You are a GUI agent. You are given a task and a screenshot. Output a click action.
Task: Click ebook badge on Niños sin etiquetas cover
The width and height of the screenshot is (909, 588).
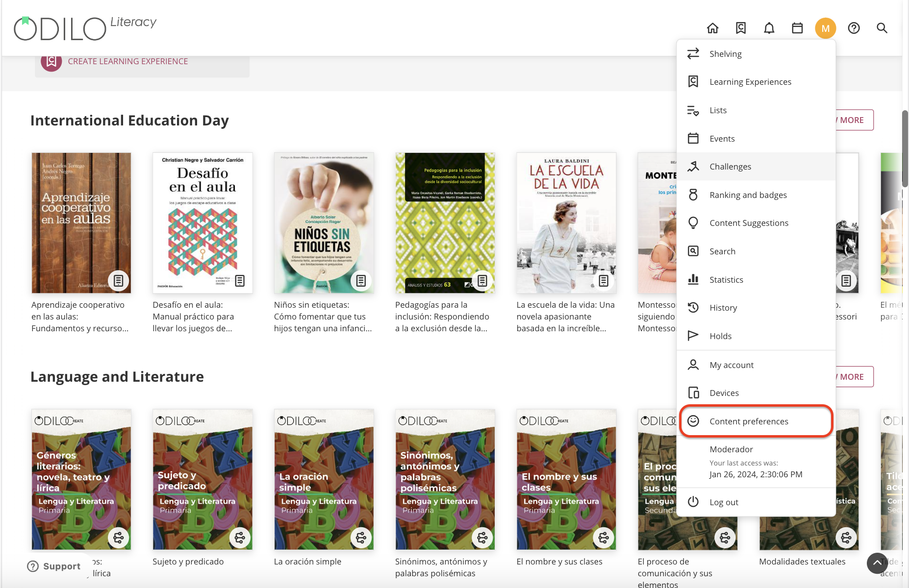pyautogui.click(x=361, y=281)
